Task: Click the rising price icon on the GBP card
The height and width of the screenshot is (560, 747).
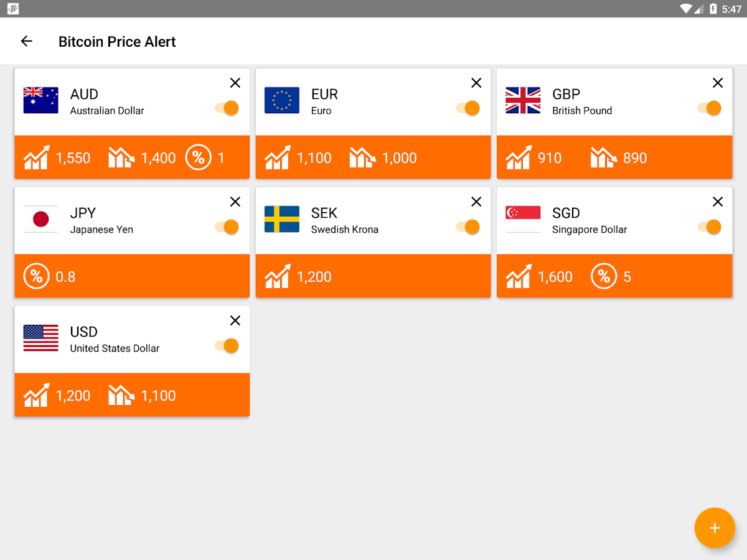Action: [519, 157]
